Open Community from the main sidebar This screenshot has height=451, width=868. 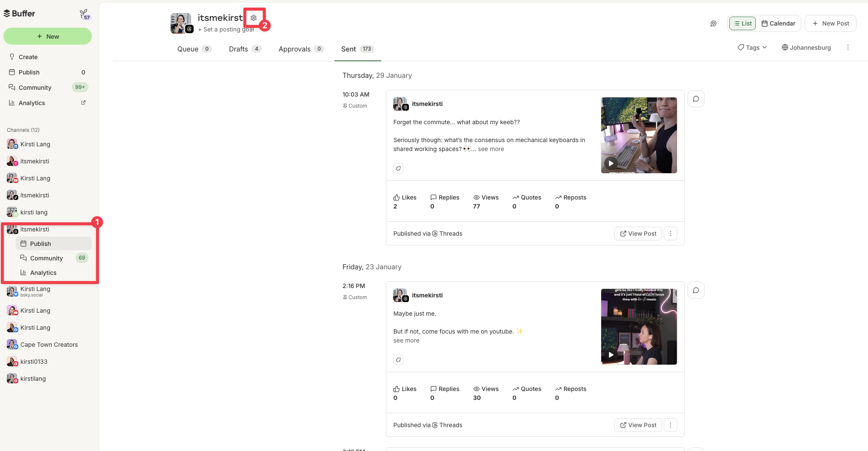(x=34, y=87)
